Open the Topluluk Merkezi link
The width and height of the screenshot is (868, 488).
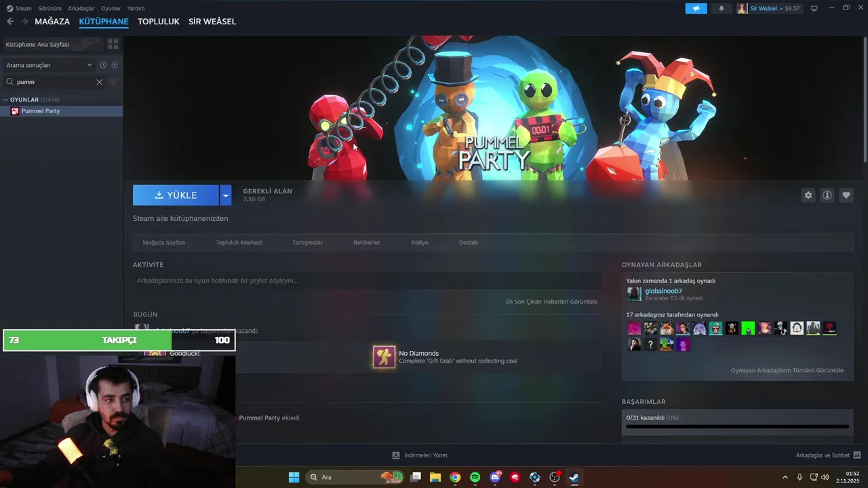click(239, 242)
